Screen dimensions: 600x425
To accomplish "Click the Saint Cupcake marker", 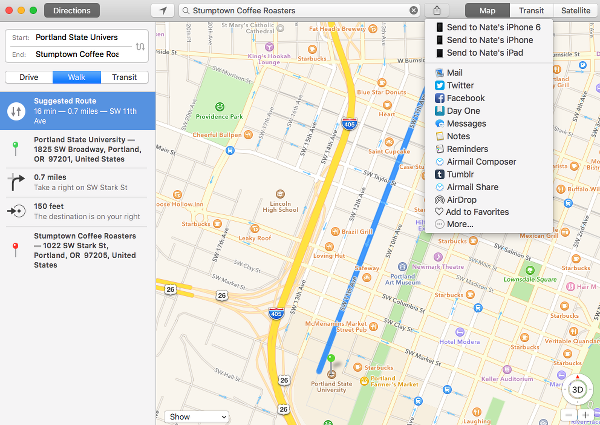I will pyautogui.click(x=389, y=142).
